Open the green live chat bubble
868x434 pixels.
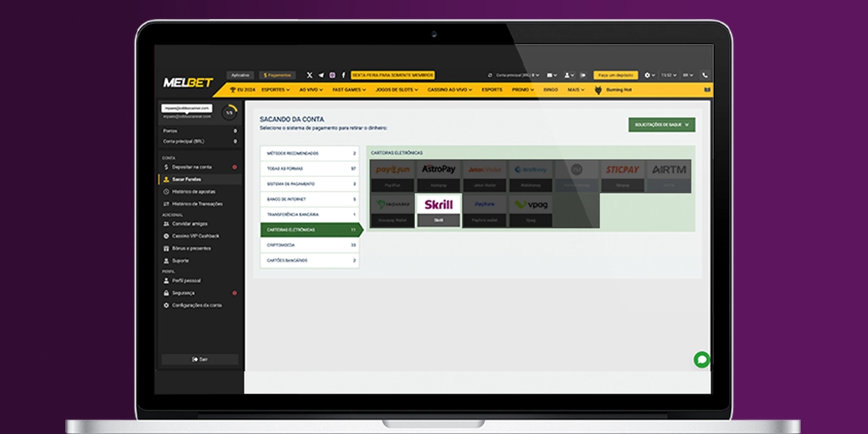[x=701, y=359]
